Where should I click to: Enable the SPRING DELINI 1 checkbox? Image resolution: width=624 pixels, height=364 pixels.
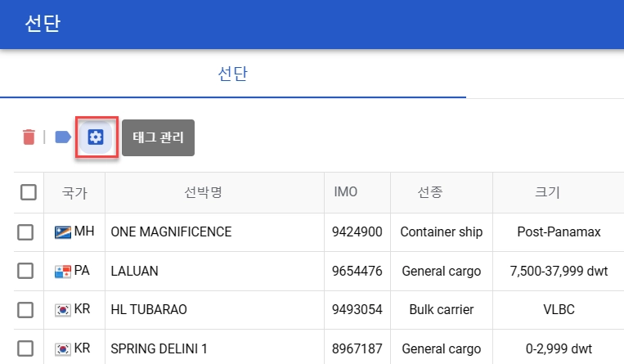[25, 349]
